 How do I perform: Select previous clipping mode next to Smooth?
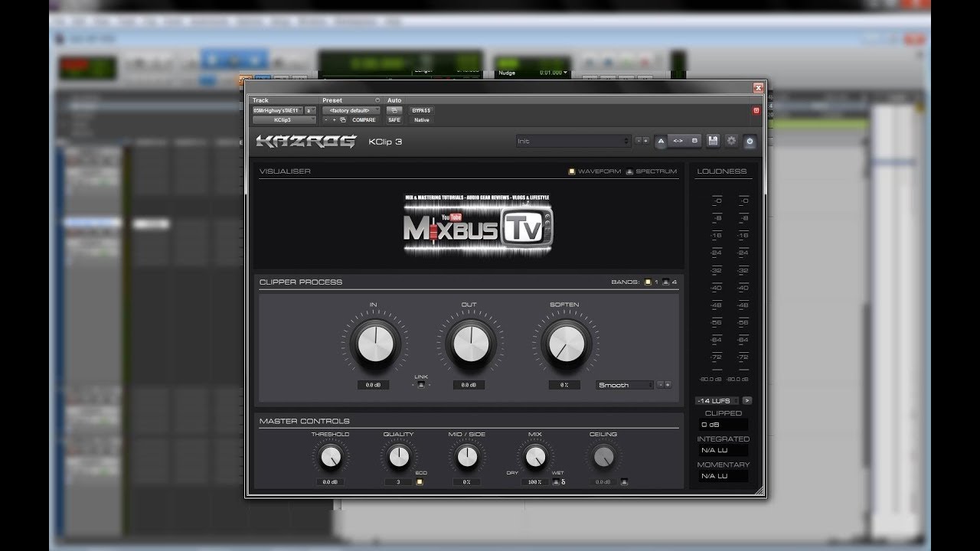click(661, 385)
